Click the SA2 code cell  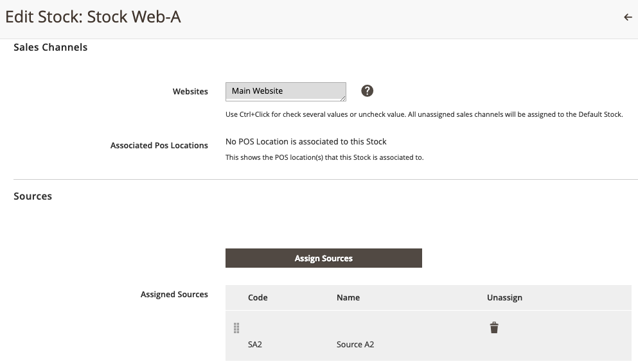[x=254, y=345]
